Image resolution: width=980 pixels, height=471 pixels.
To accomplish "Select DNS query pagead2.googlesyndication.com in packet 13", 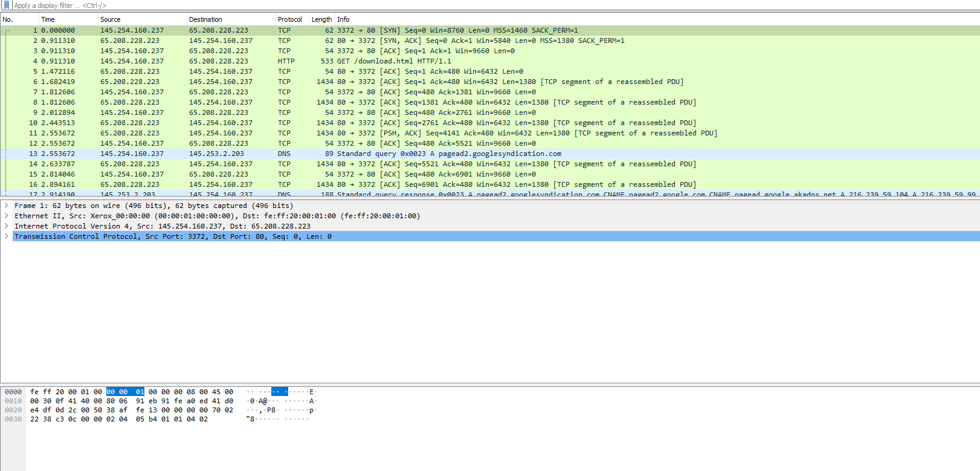I will click(449, 154).
